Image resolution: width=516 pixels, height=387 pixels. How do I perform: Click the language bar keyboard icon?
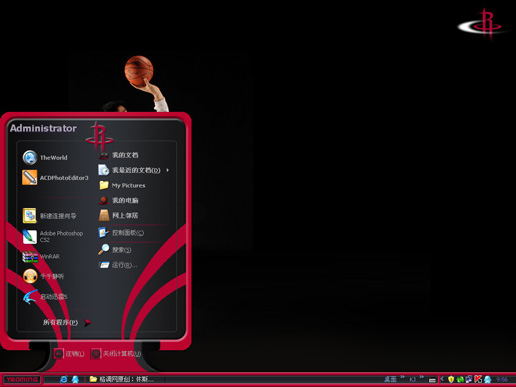pyautogui.click(x=432, y=380)
